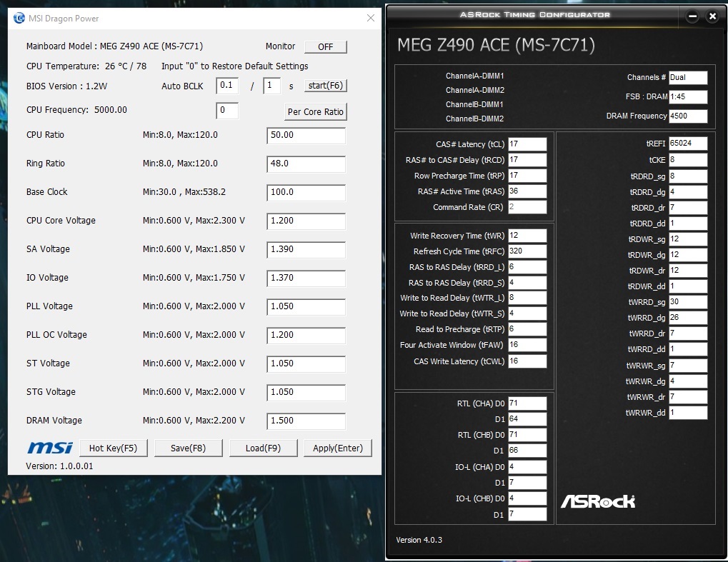Click the IO-L (CHA) D0 field
Image resolution: width=728 pixels, height=562 pixels.
527,467
